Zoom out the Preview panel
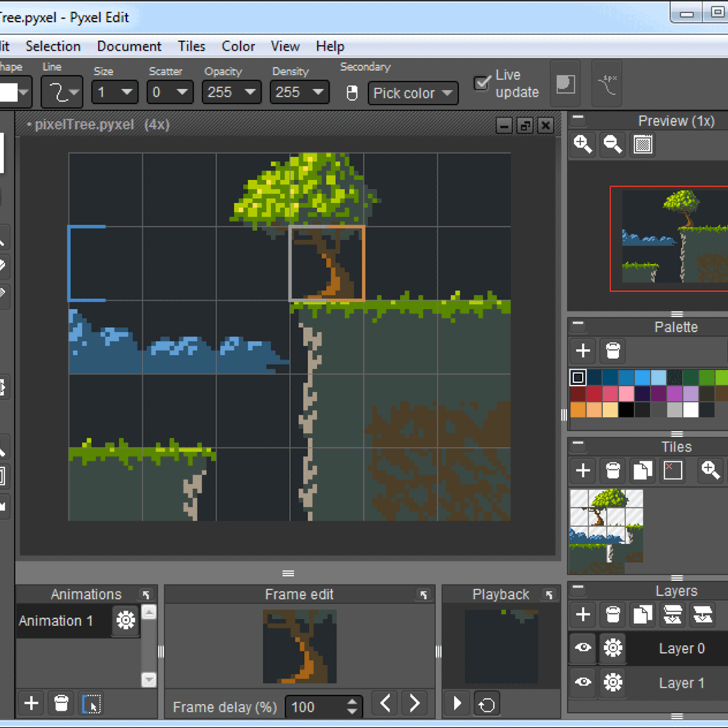The height and width of the screenshot is (728, 728). pos(613,144)
